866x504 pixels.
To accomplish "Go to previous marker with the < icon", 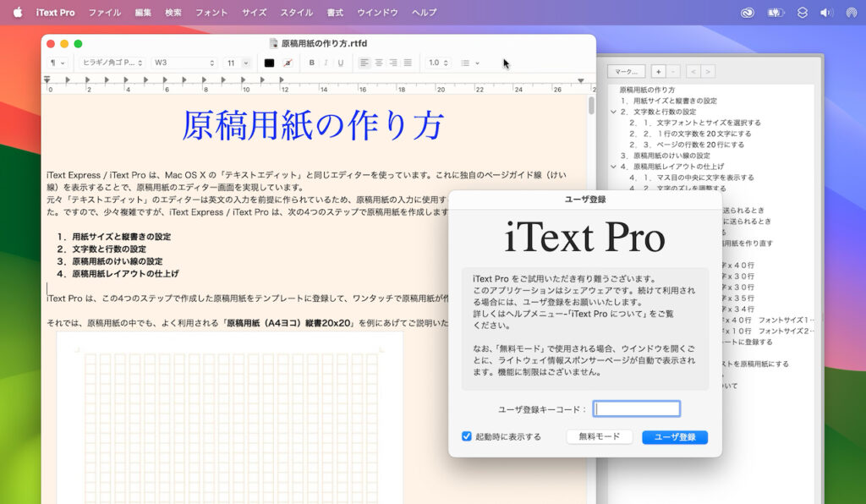I will tap(693, 72).
